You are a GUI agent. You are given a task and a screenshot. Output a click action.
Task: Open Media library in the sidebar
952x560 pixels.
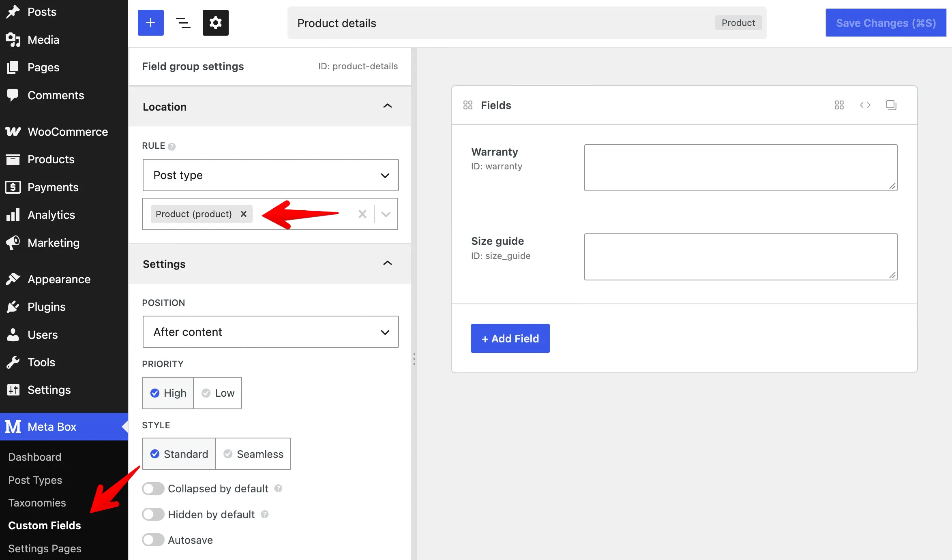(64, 40)
